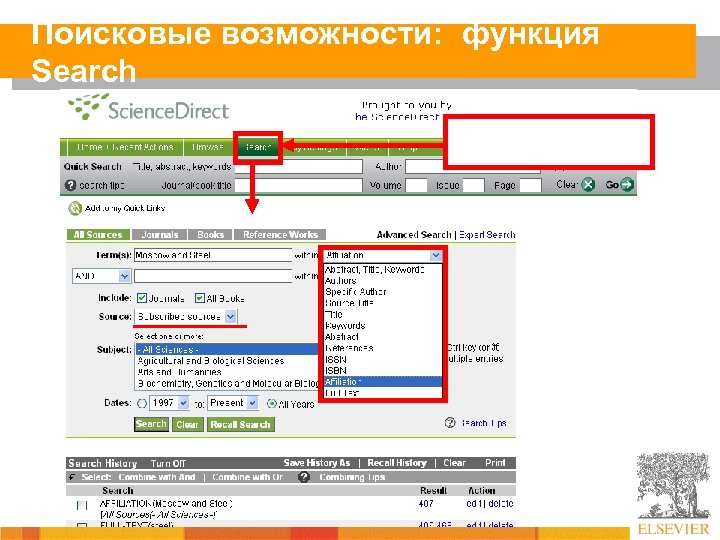
Task: Click the Page input field
Action: [530, 186]
